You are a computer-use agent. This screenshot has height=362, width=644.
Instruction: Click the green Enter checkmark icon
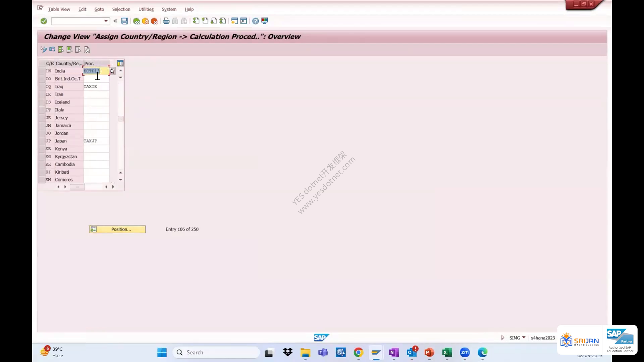[x=44, y=21]
